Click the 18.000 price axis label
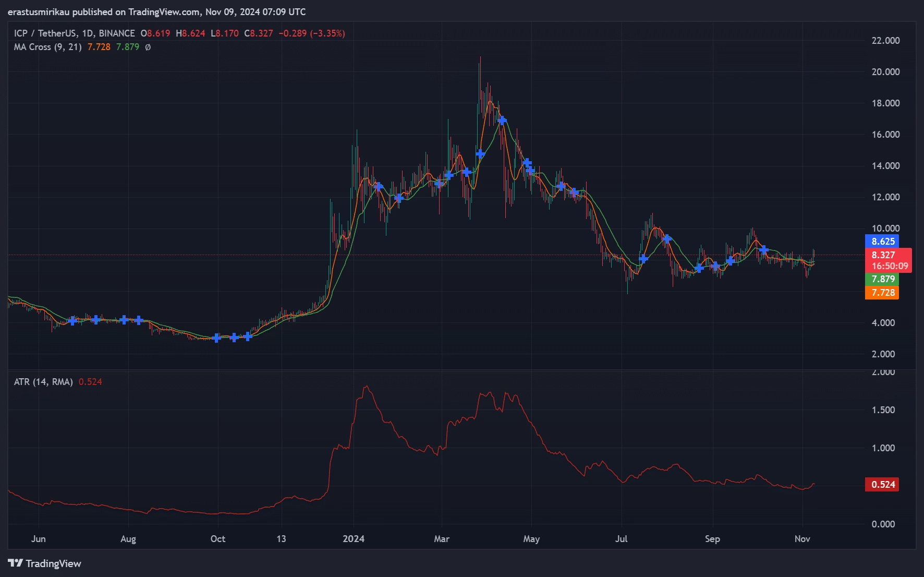This screenshot has width=924, height=577. (885, 103)
